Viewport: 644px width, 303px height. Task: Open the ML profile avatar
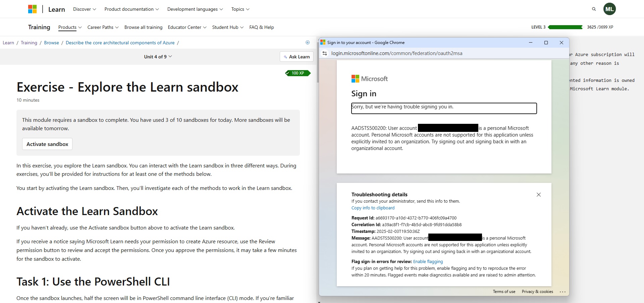point(609,9)
